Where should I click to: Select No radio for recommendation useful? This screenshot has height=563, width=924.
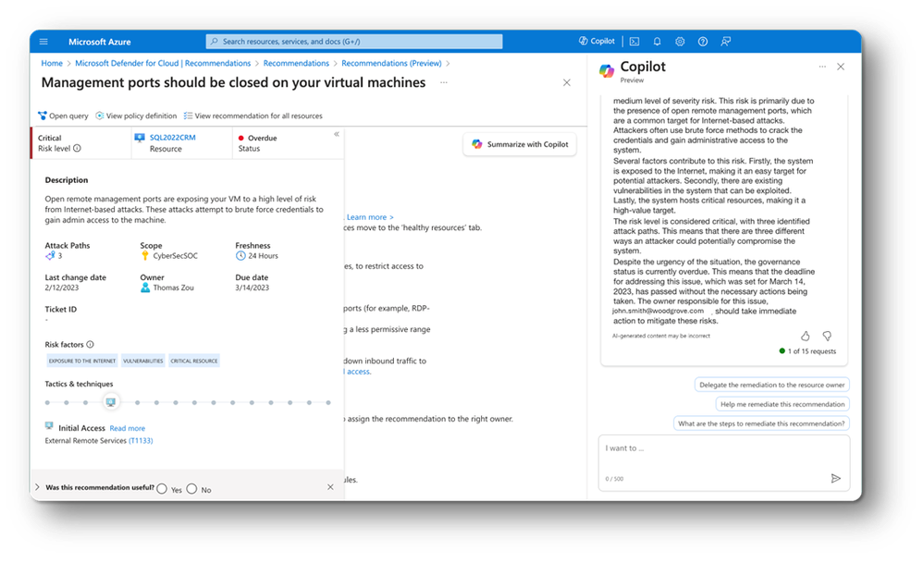(191, 489)
